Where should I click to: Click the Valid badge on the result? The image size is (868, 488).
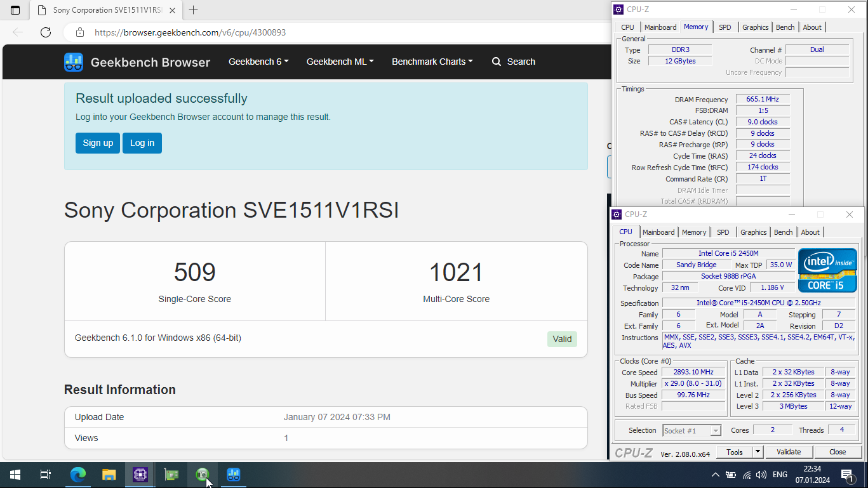click(562, 339)
